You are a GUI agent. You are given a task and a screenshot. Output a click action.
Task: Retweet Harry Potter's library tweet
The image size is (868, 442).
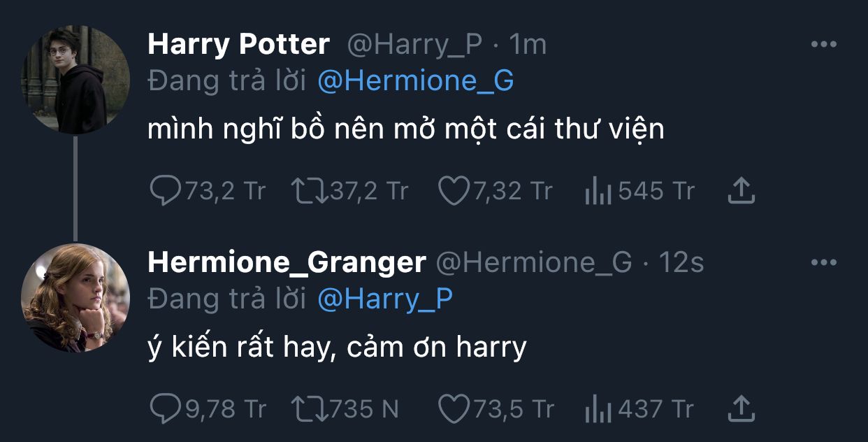click(x=308, y=190)
